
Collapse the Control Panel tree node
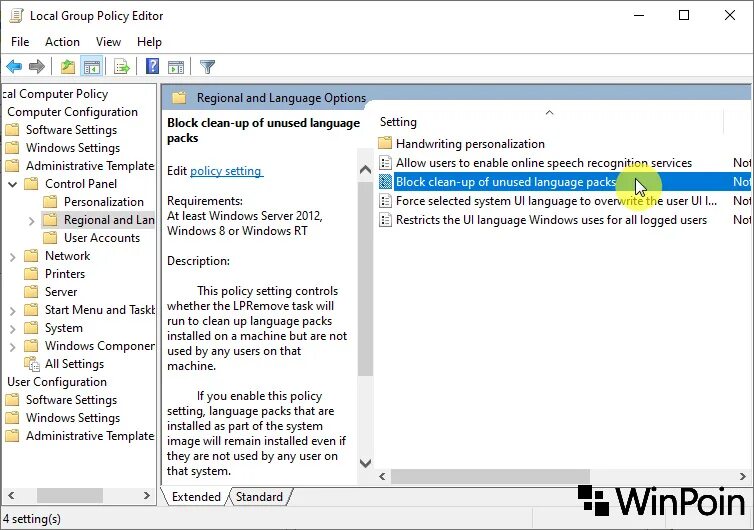13,184
